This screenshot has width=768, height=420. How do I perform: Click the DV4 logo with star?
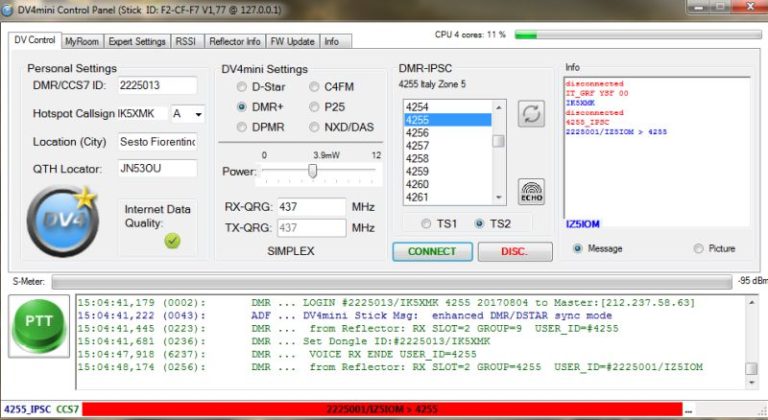point(63,220)
